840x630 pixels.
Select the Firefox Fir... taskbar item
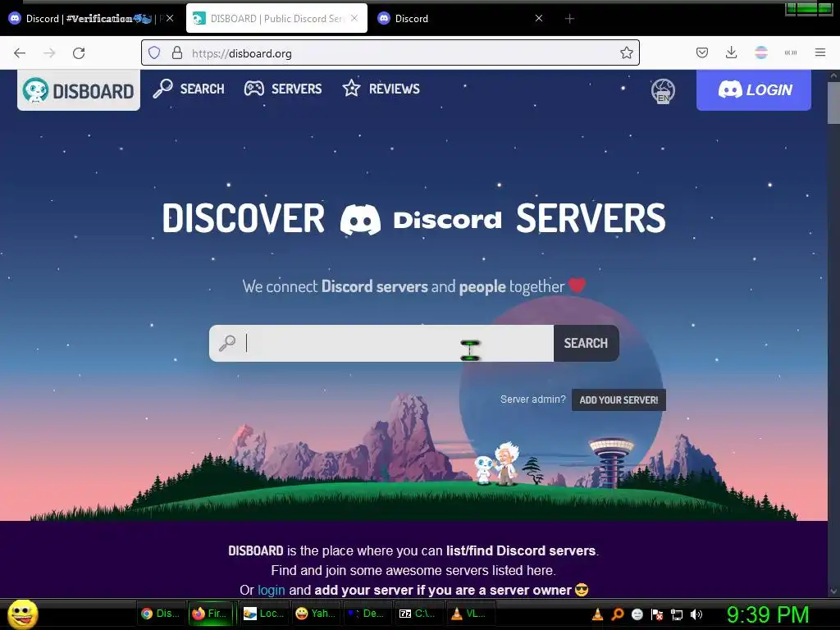210,614
